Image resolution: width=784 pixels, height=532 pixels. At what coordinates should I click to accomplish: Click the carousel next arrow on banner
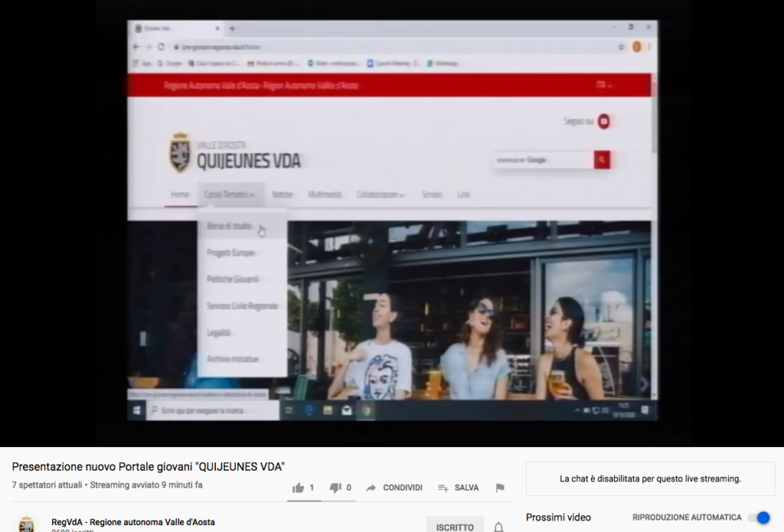pyautogui.click(x=644, y=384)
